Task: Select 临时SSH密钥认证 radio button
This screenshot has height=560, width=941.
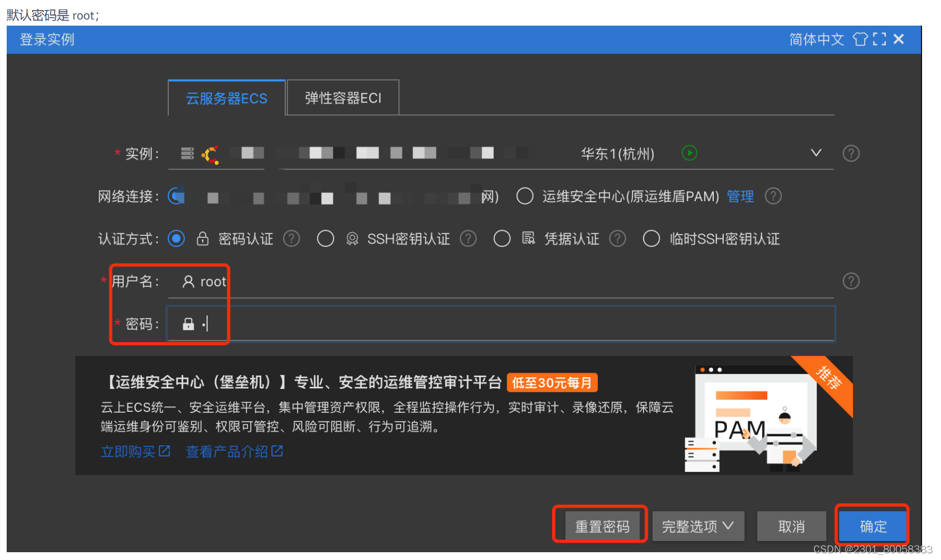Action: pyautogui.click(x=651, y=239)
